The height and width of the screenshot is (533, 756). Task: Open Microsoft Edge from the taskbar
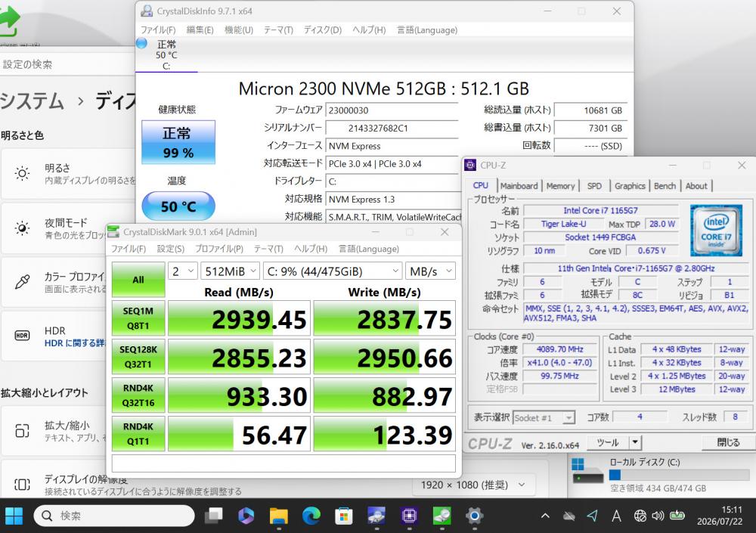pos(311,516)
